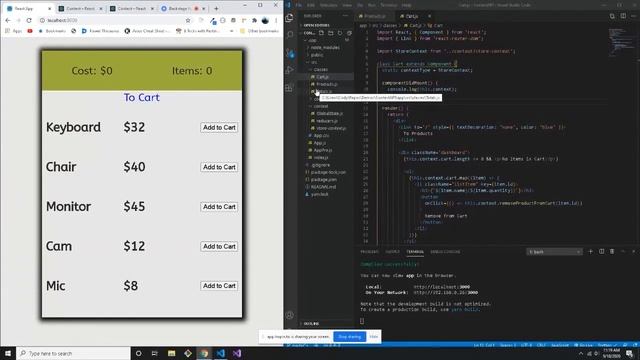Open the Search view in VS Code activity bar
The height and width of the screenshot is (360, 640).
pyautogui.click(x=290, y=35)
